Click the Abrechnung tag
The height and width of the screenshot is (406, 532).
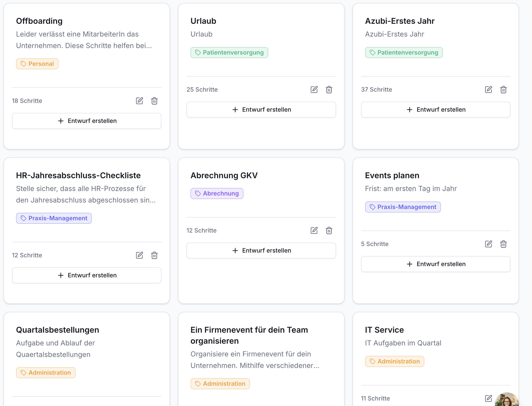(217, 193)
